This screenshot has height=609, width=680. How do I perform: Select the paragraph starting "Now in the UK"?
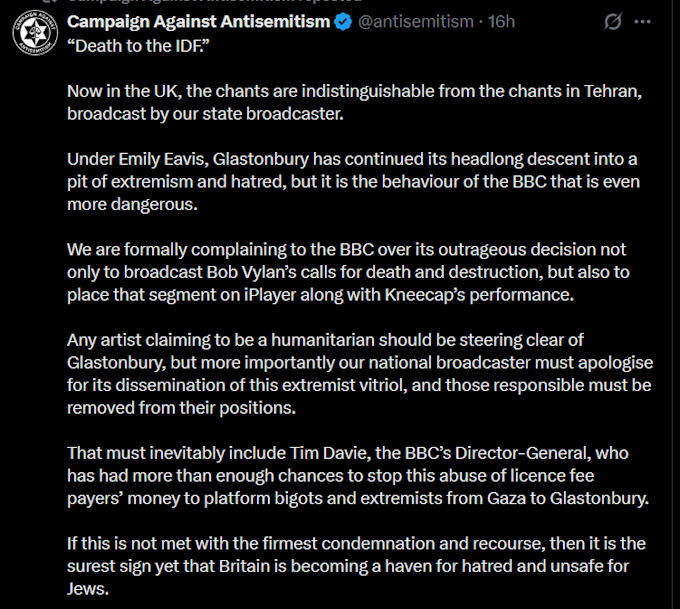(354, 102)
